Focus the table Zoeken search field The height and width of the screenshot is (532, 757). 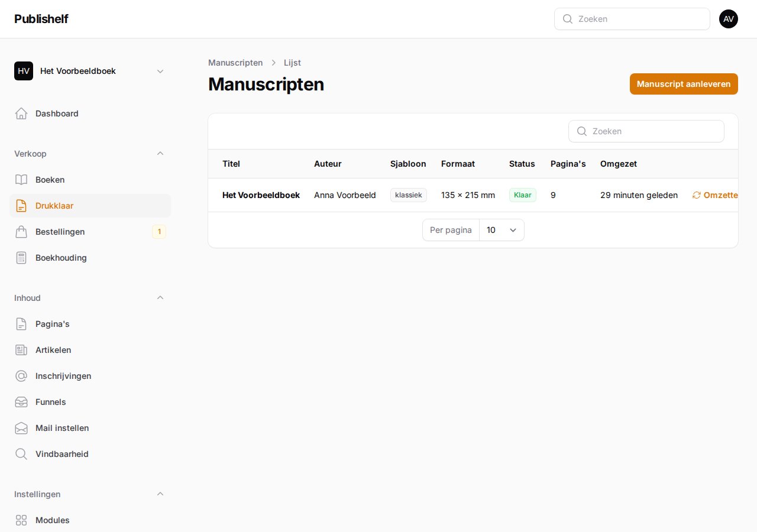tap(646, 131)
